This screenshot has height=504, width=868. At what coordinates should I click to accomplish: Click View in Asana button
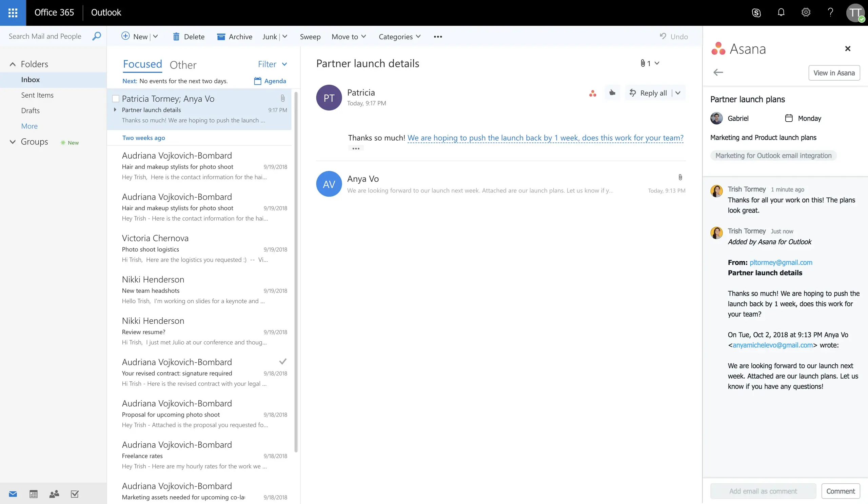(x=834, y=72)
